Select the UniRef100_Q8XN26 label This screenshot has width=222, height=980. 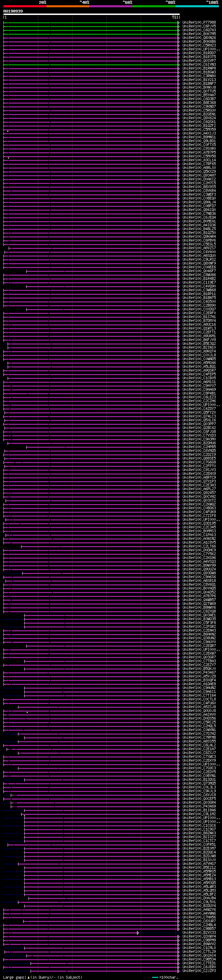[199, 38]
